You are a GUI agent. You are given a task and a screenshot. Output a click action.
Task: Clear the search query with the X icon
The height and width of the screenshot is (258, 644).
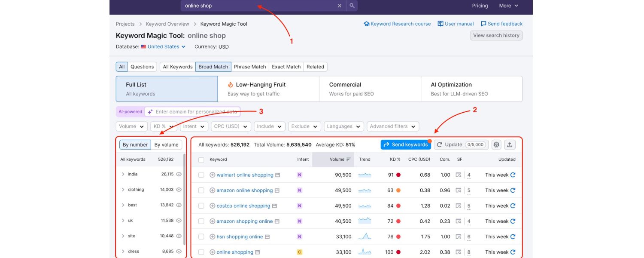point(339,6)
